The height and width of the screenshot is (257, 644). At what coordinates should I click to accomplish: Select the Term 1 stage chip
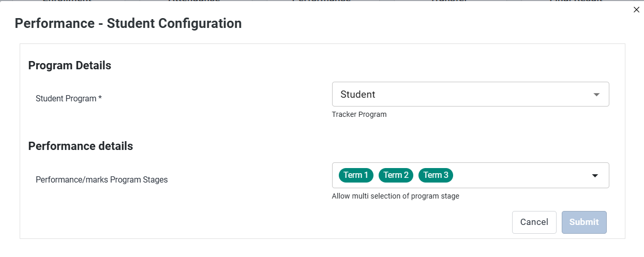[356, 175]
